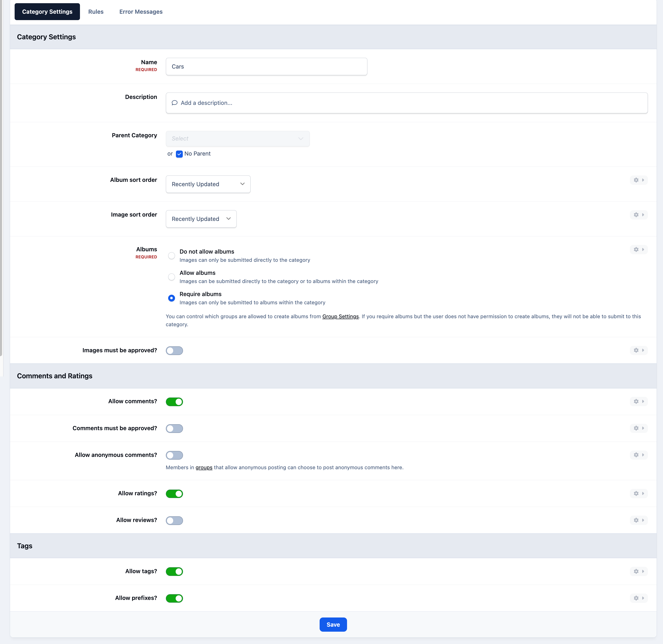Click gear icon next to Allow tags
Image resolution: width=663 pixels, height=644 pixels.
(639, 571)
